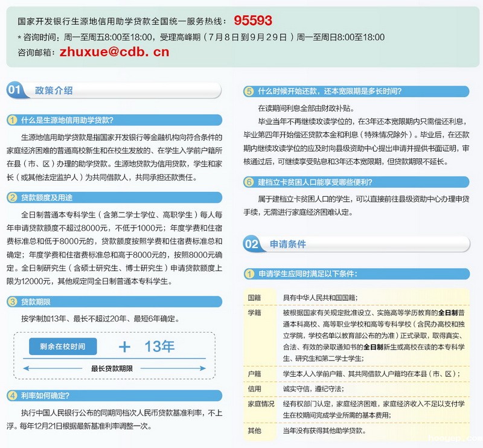Click number 2 icon before 贷款额度及用途

13,197
